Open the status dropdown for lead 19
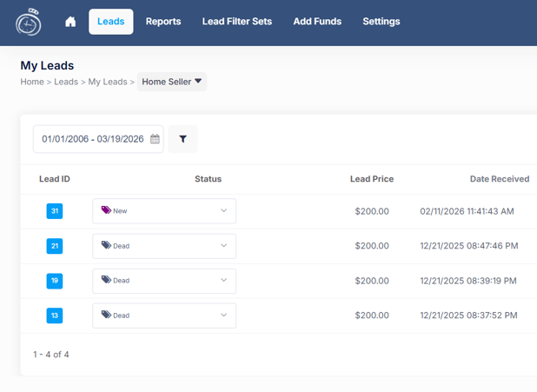This screenshot has height=392, width=537. [x=164, y=281]
